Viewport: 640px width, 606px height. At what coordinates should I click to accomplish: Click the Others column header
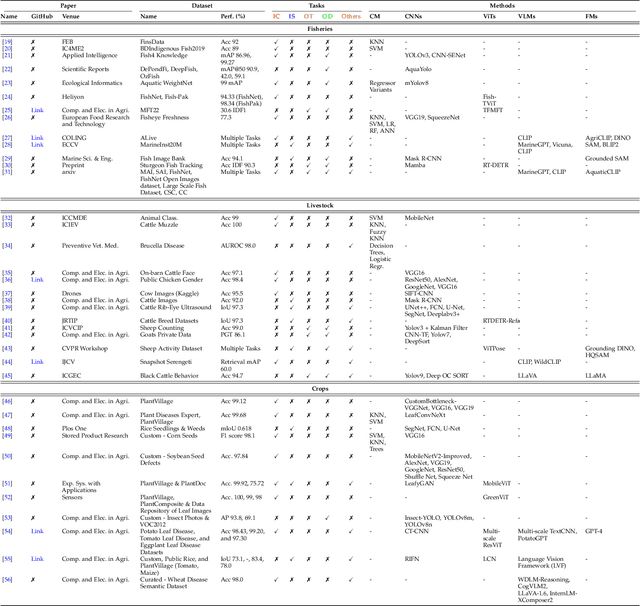click(x=351, y=16)
